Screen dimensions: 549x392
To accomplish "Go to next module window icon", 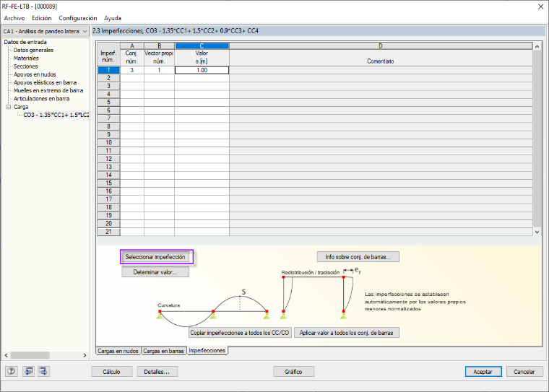I will (x=44, y=371).
